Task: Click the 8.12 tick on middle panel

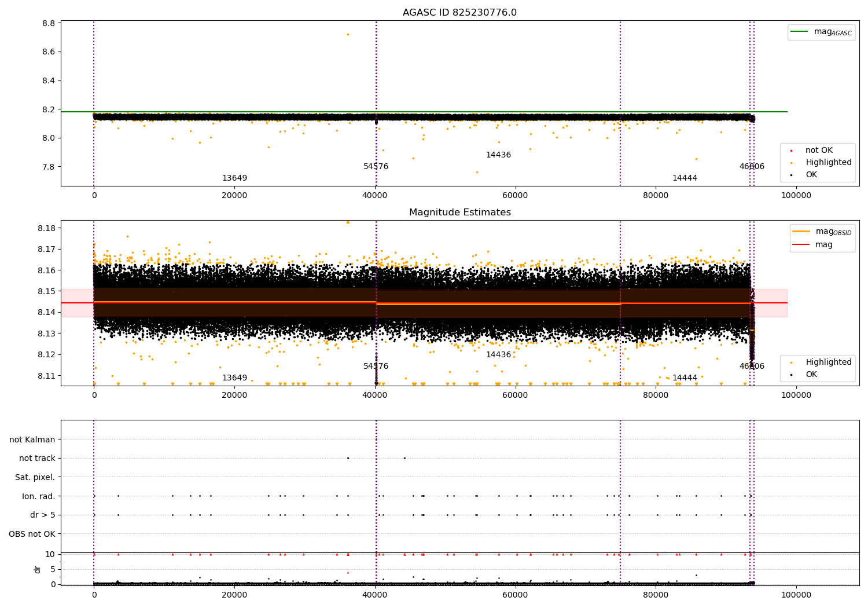Action: pos(47,354)
